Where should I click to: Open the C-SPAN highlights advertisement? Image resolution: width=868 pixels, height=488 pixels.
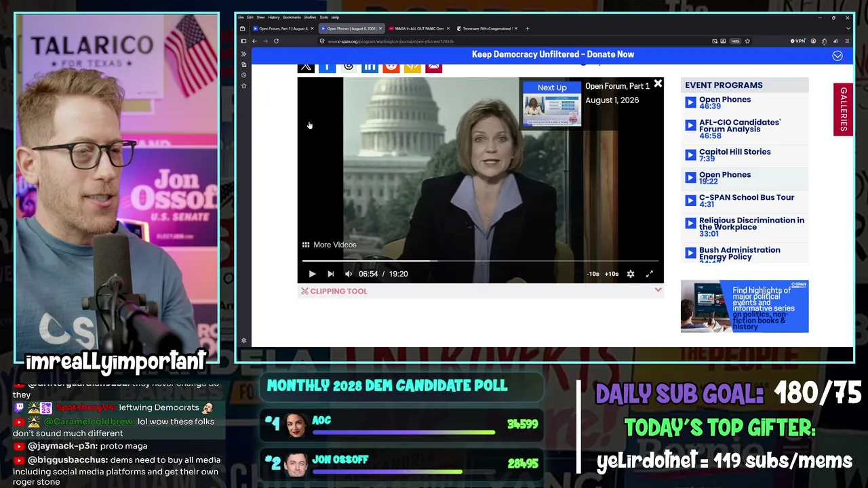(x=745, y=306)
